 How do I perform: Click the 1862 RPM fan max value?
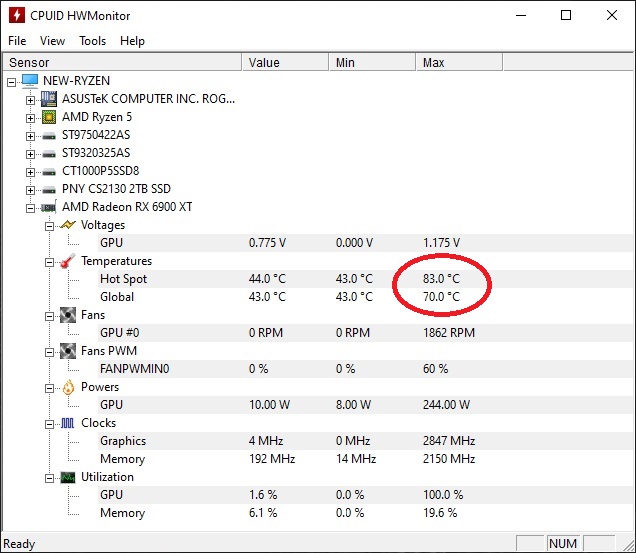tap(449, 333)
